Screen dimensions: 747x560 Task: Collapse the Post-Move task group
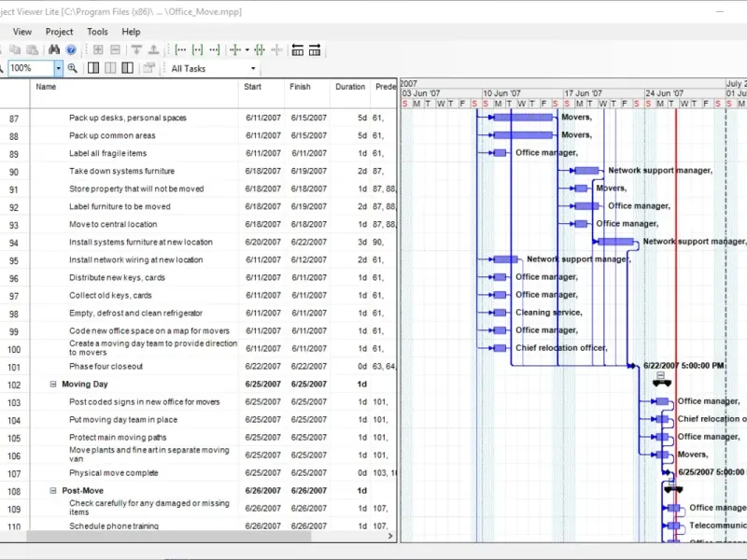click(53, 491)
